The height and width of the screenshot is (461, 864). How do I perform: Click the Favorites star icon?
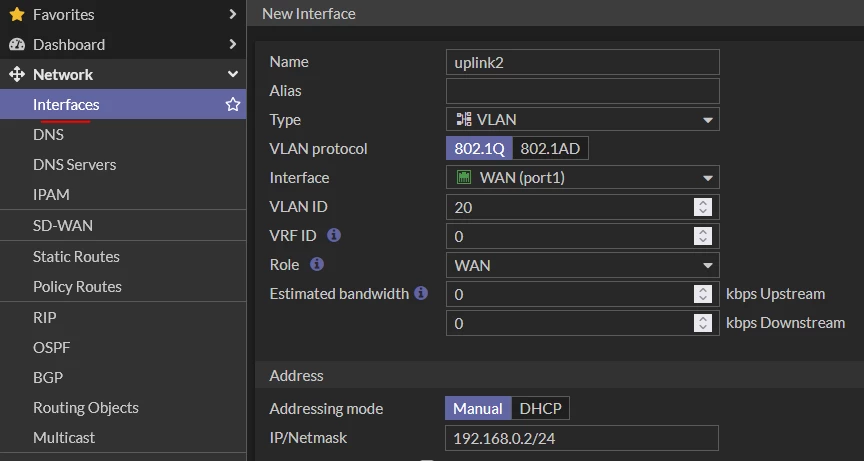click(x=17, y=14)
